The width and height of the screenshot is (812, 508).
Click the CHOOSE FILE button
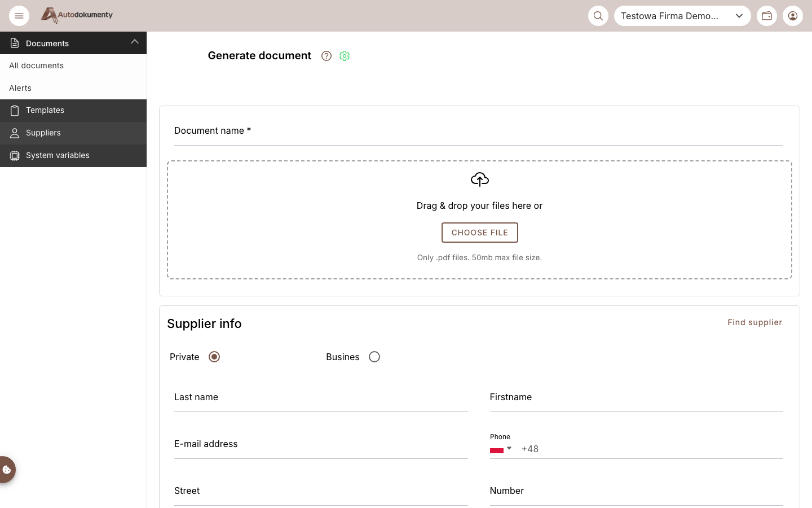click(x=480, y=233)
